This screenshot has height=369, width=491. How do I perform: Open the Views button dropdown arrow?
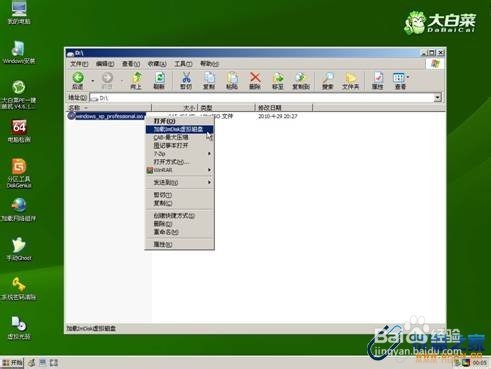(x=408, y=77)
